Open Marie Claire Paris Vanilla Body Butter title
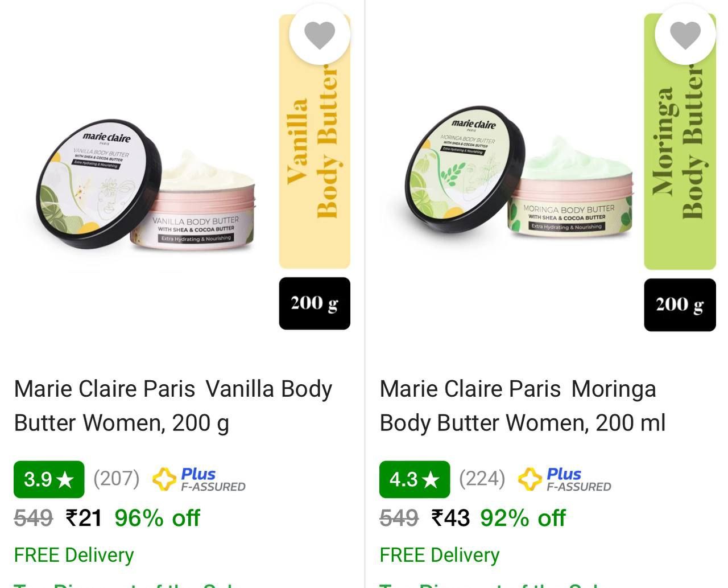This screenshot has height=588, width=728. (173, 406)
